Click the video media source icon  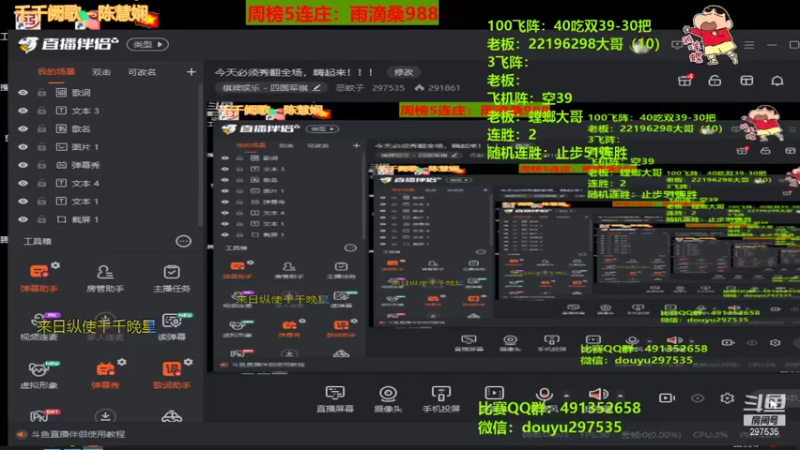point(494,393)
